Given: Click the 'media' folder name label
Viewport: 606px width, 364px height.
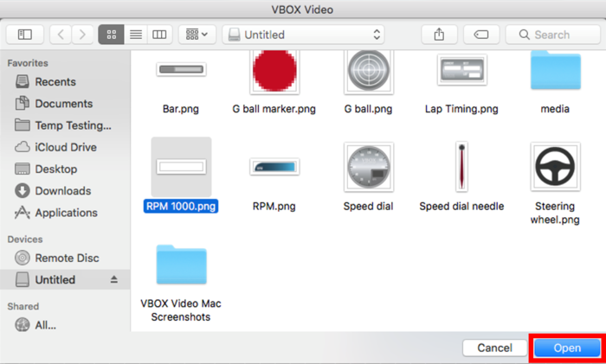Looking at the screenshot, I should pos(555,109).
